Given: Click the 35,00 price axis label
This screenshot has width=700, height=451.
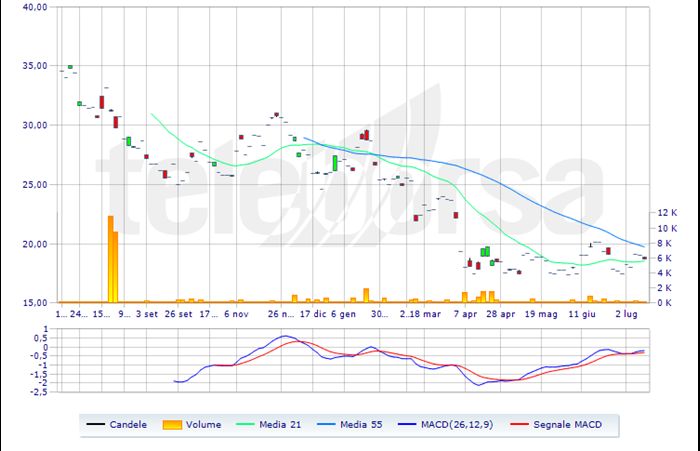Looking at the screenshot, I should click(35, 66).
